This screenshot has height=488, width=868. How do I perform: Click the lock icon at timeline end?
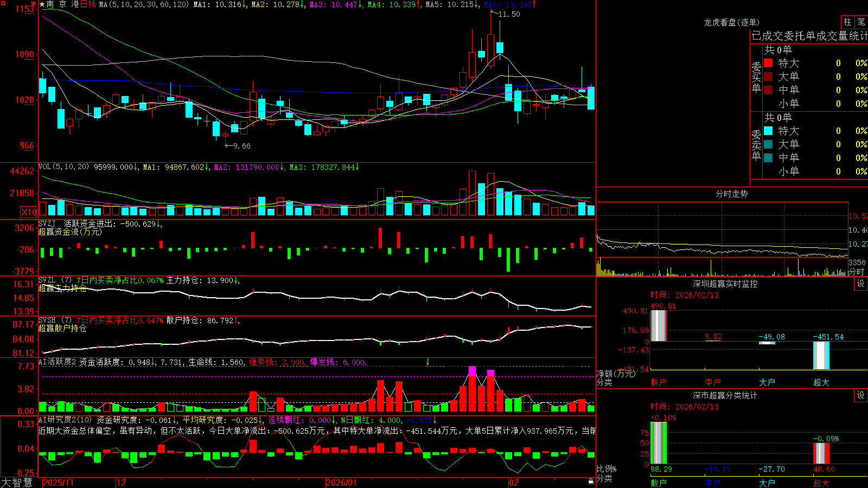point(591,481)
